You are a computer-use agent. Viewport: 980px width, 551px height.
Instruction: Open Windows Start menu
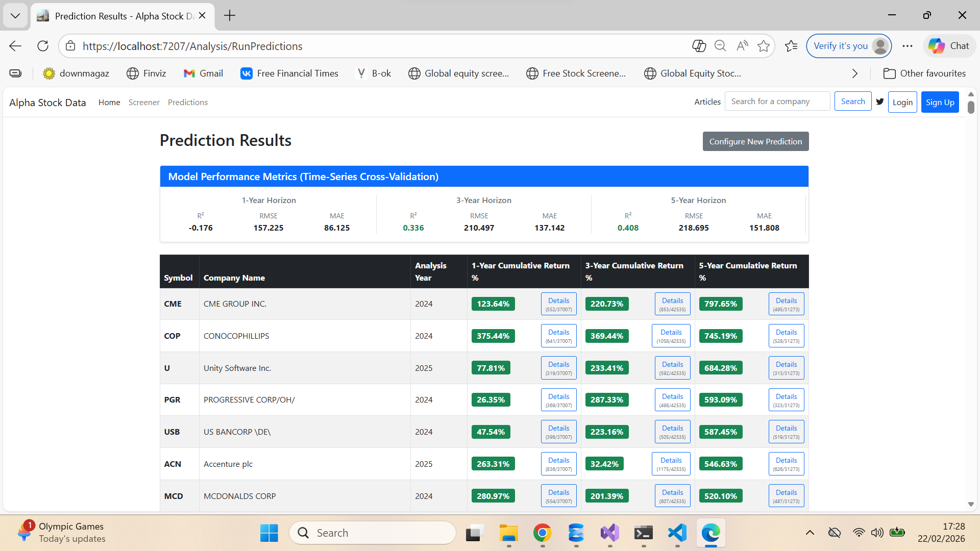pos(269,533)
